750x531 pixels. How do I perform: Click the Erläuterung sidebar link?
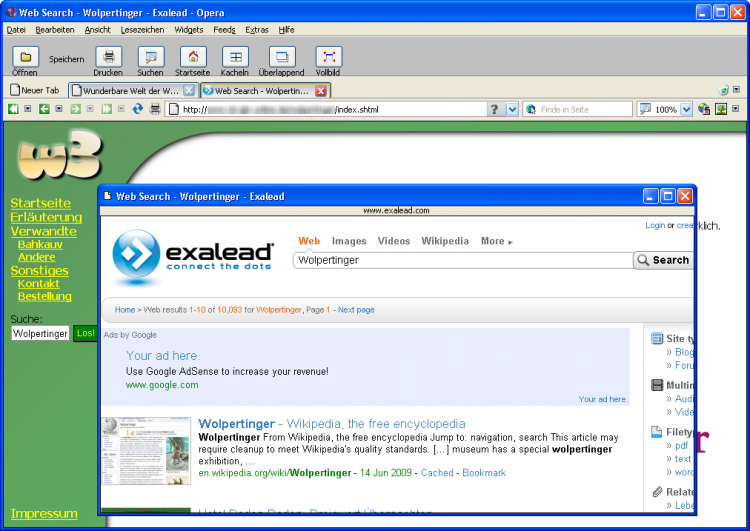[x=46, y=217]
